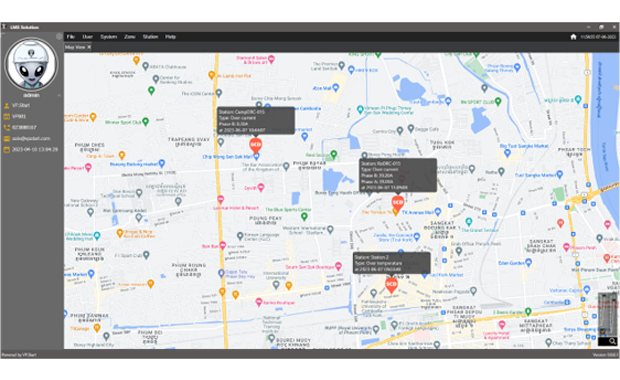620x380 pixels.
Task: Click the Winner Sport Club green pin
Action: pyautogui.click(x=146, y=121)
